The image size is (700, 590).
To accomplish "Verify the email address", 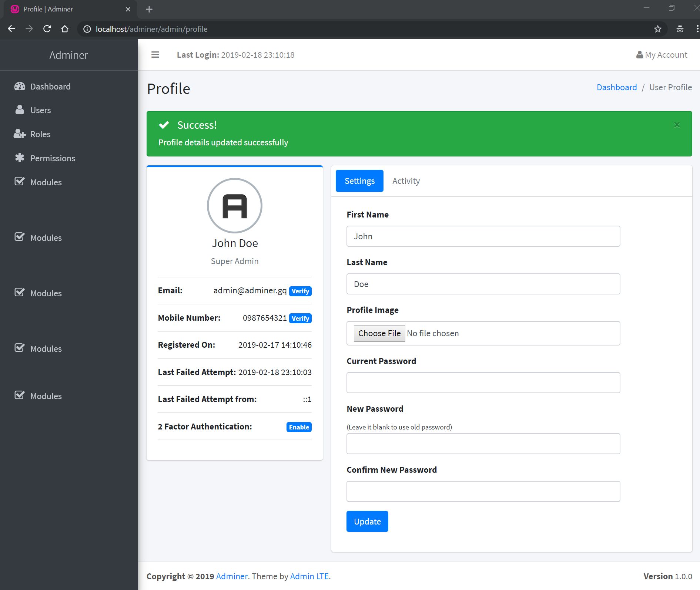I will click(x=300, y=291).
